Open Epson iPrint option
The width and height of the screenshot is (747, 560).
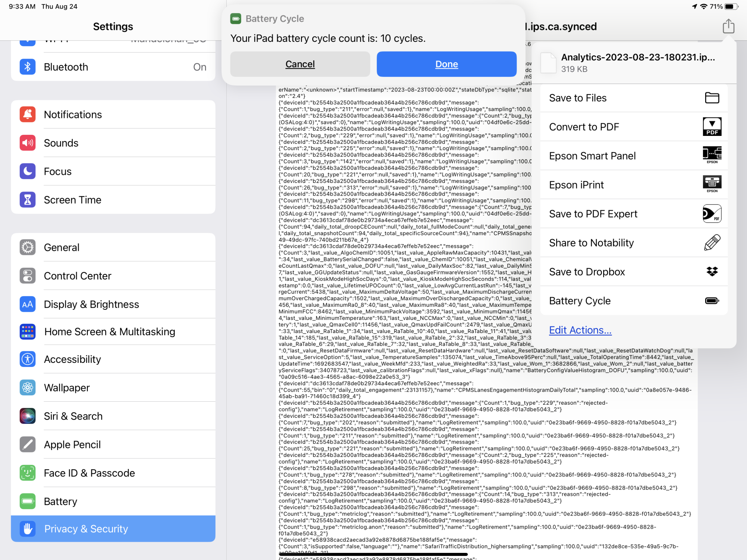coord(633,185)
